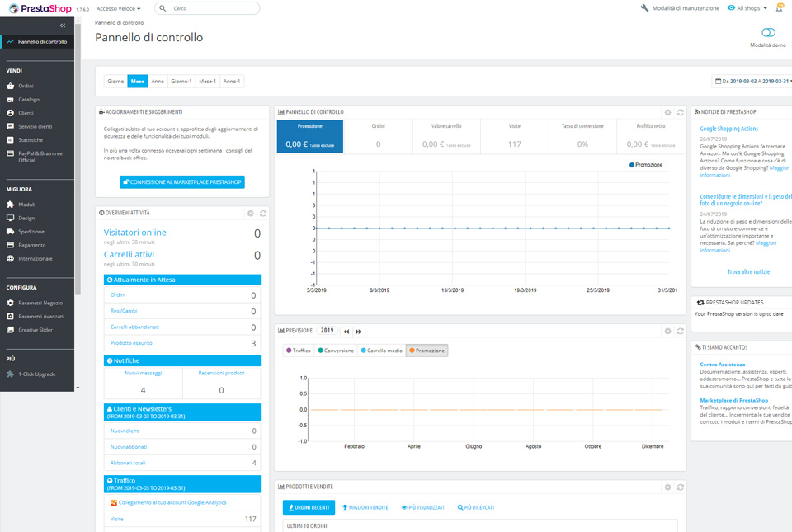The width and height of the screenshot is (792, 532).
Task: Open Statistiche chart icon in sidebar
Action: pyautogui.click(x=10, y=140)
